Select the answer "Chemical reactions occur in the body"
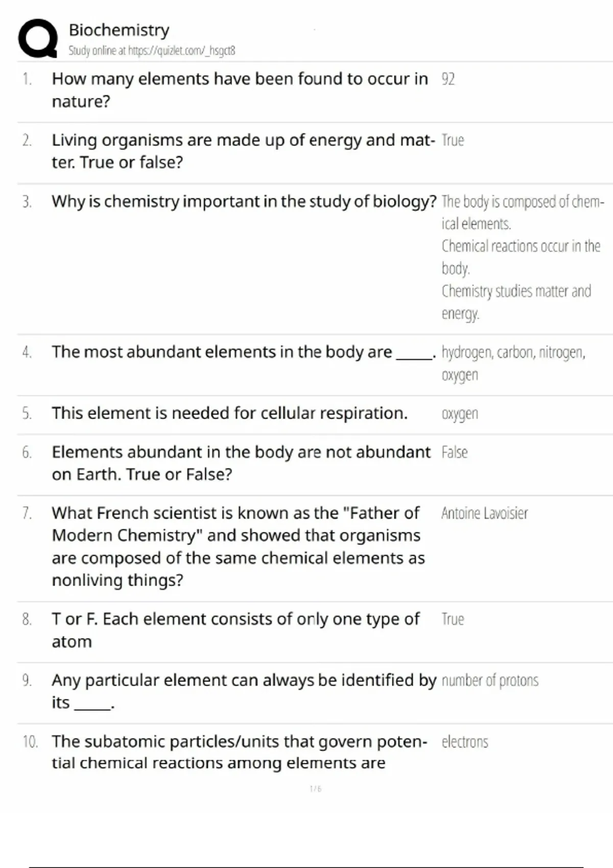 click(521, 257)
